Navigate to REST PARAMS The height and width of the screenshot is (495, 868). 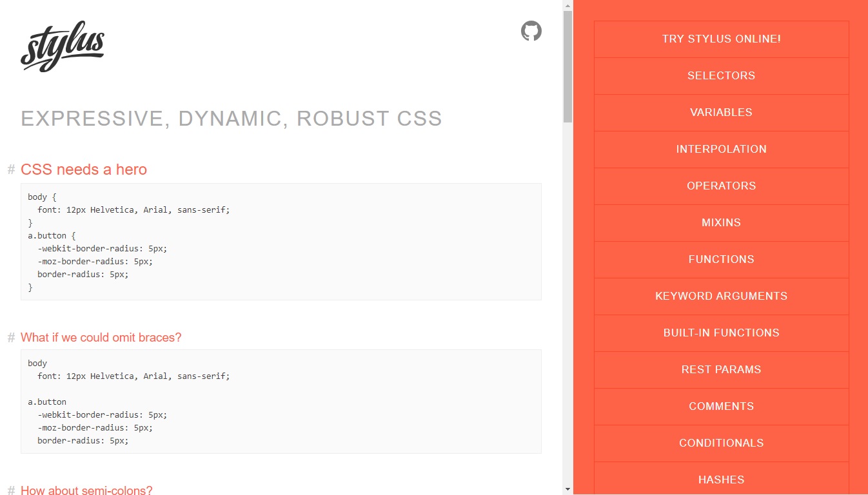(721, 369)
